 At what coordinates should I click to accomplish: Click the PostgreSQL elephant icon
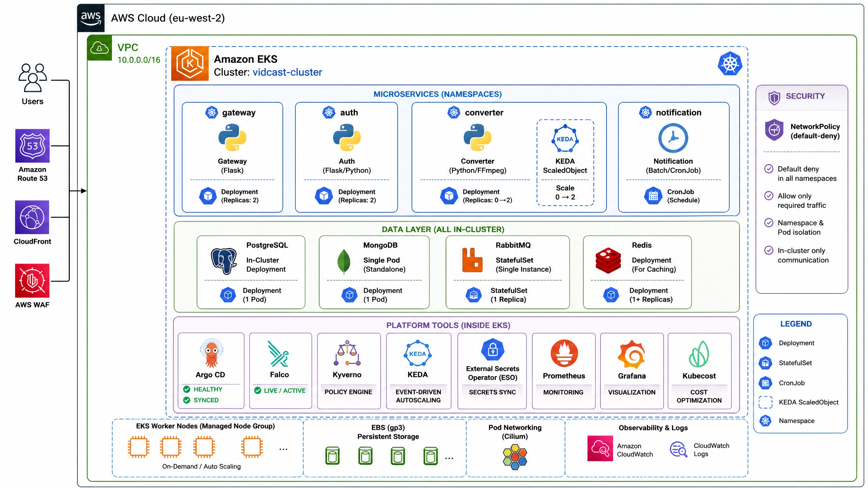pos(224,261)
